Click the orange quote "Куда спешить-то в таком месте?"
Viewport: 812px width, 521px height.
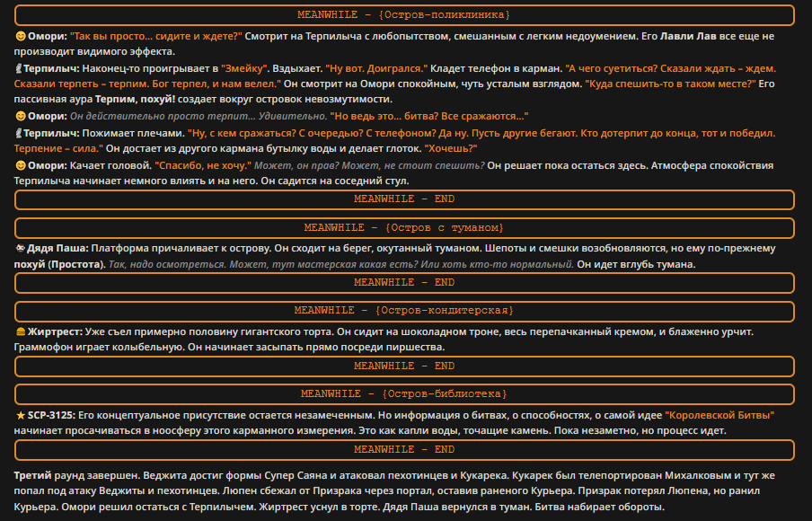671,84
